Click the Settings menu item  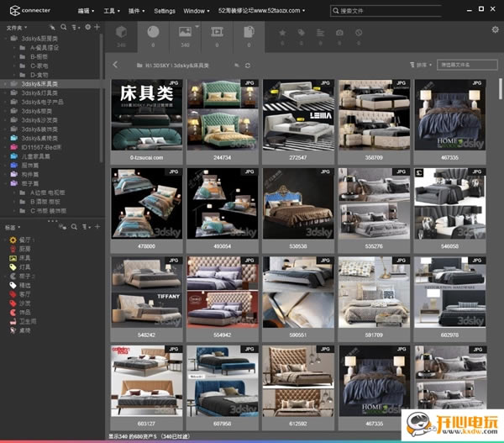tap(165, 11)
